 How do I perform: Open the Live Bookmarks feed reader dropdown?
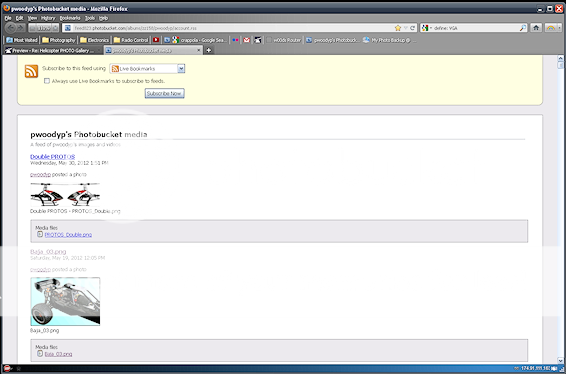click(x=147, y=69)
